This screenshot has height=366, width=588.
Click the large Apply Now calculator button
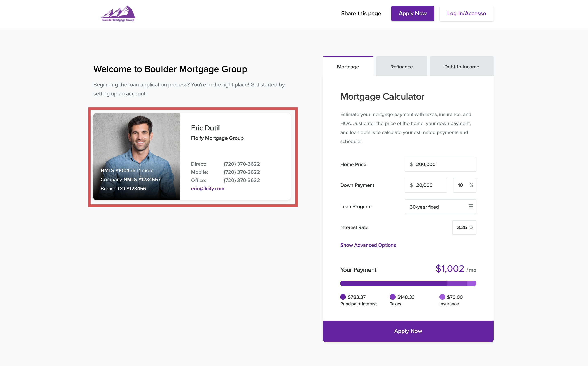tap(408, 331)
